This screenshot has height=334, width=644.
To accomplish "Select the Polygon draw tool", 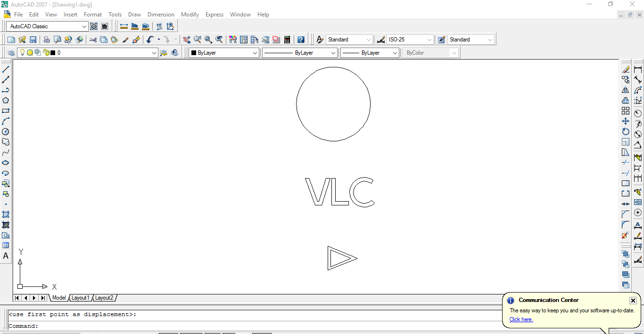I will (6, 100).
